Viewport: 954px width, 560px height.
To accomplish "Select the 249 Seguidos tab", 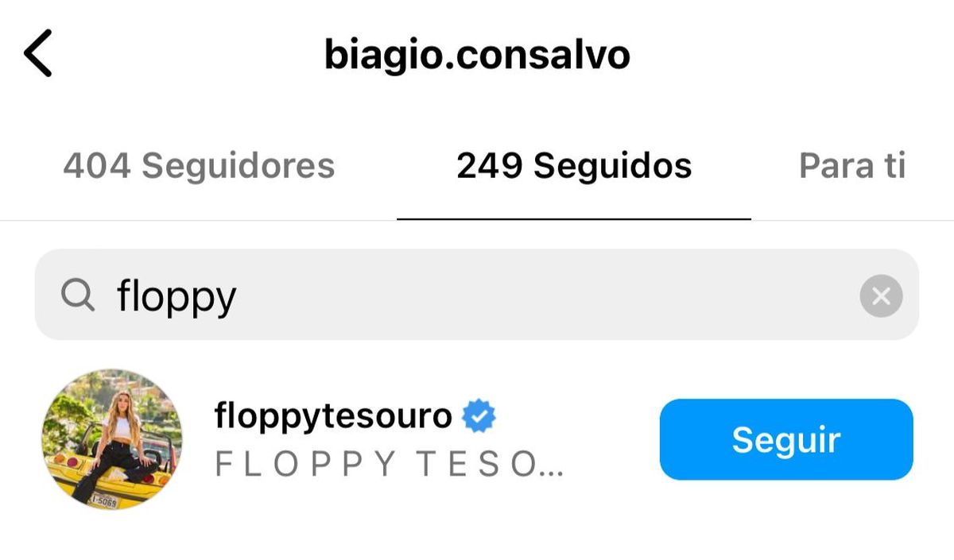I will pos(574,166).
